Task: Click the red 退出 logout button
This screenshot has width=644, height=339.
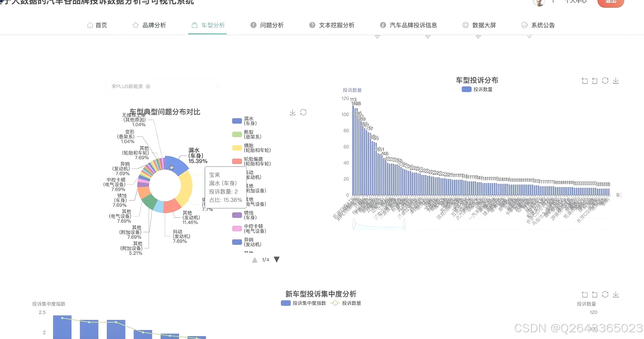Action: 610,2
